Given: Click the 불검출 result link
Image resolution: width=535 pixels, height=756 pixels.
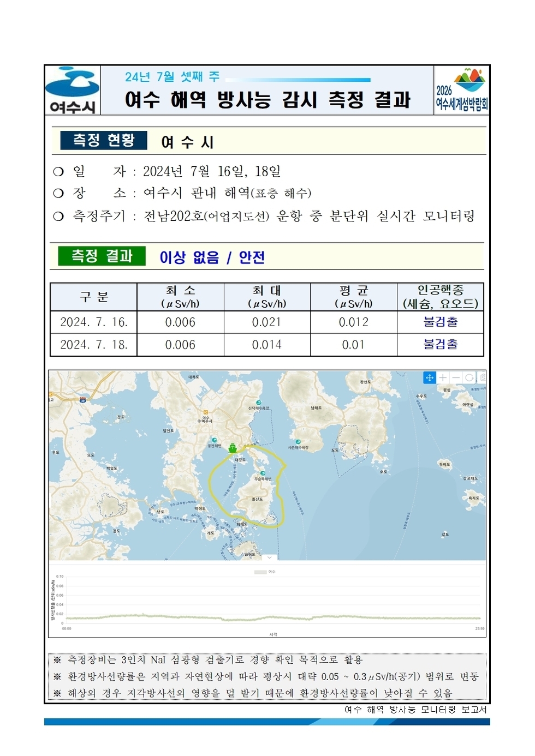Looking at the screenshot, I should tap(439, 323).
